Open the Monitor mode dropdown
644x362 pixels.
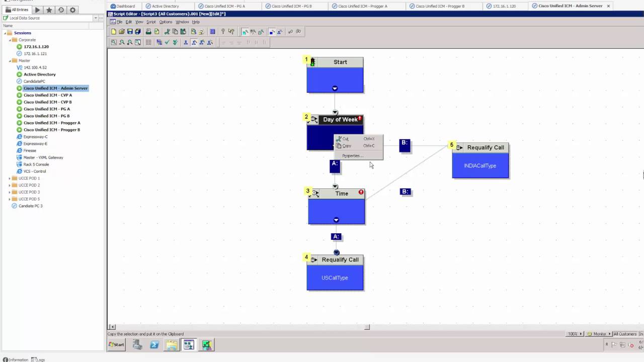click(600, 334)
